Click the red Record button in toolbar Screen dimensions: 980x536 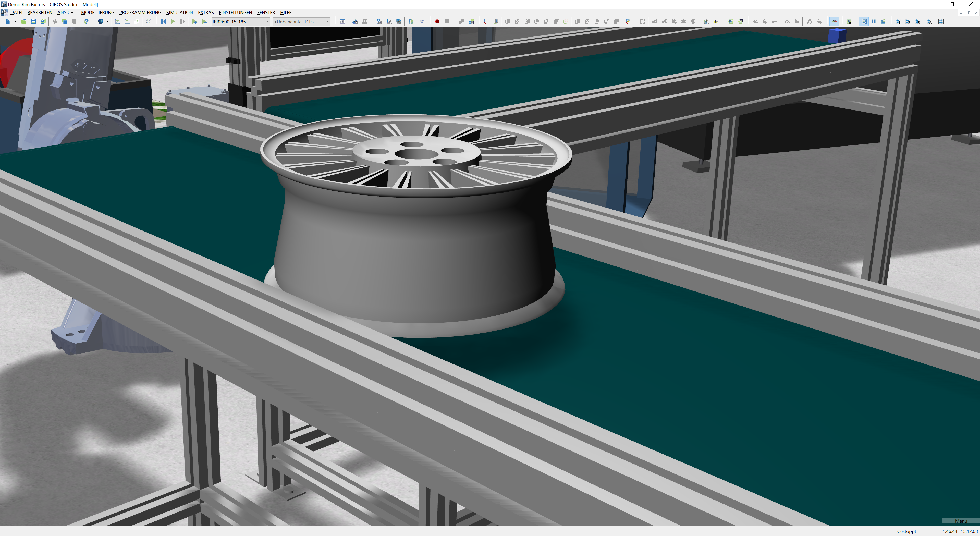click(437, 22)
